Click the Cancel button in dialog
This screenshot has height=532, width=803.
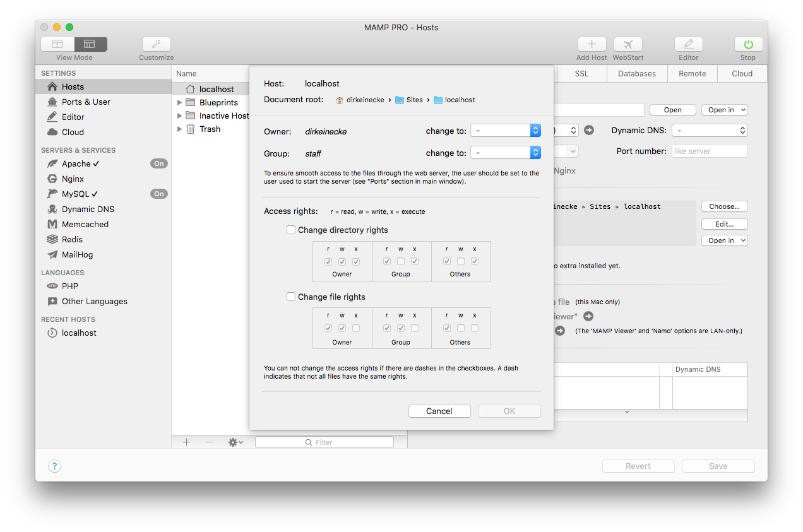point(439,411)
